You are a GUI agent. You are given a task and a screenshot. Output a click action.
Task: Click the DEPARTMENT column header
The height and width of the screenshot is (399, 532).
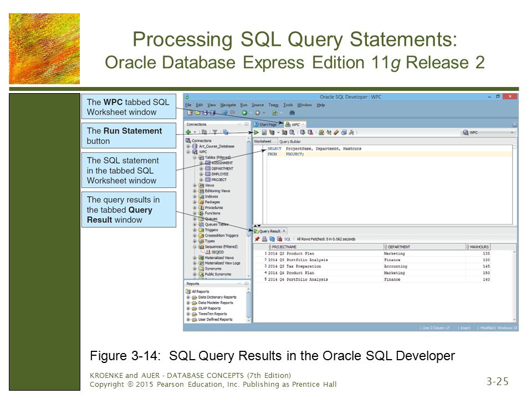[x=424, y=247]
